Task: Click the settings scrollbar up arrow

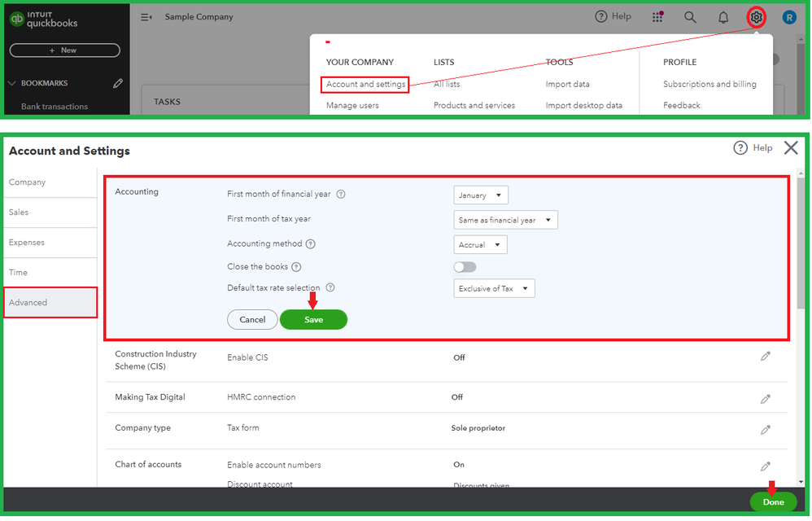Action: 801,173
